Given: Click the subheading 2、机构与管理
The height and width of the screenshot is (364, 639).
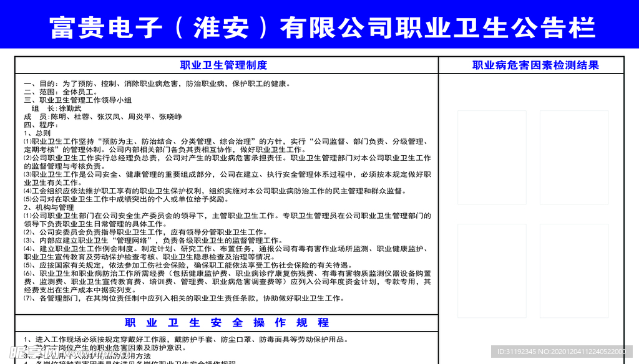Looking at the screenshot, I should pyautogui.click(x=49, y=208).
